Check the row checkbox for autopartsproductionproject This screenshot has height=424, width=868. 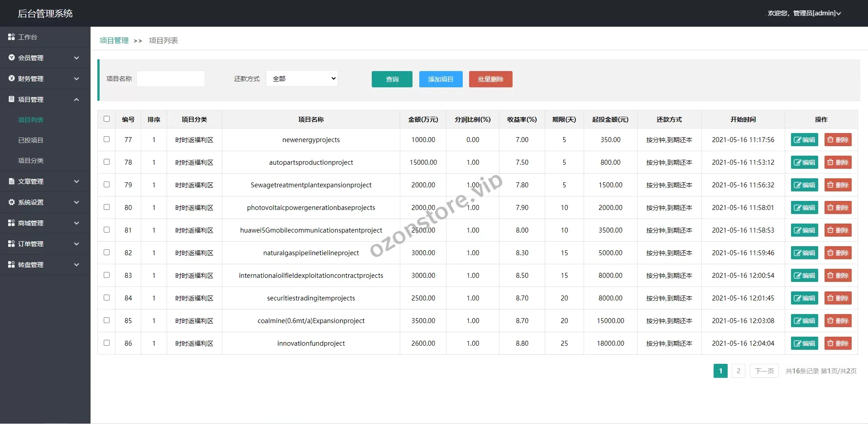[x=106, y=162]
